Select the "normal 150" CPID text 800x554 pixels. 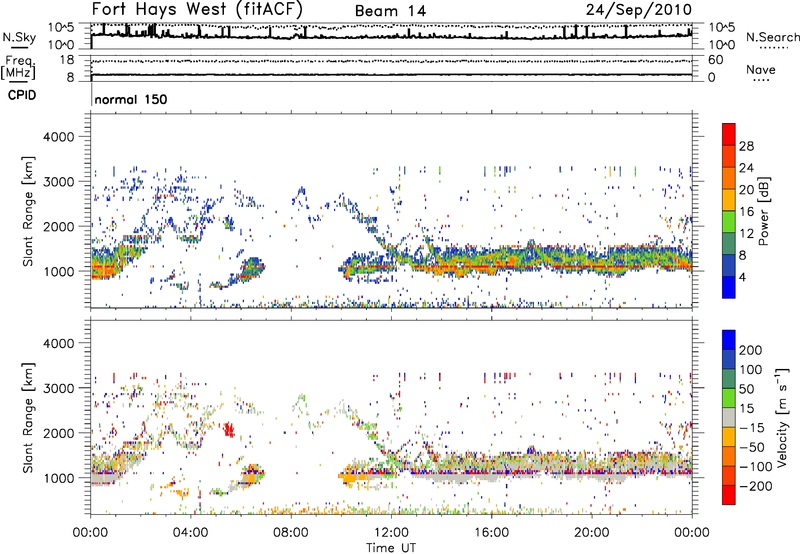pyautogui.click(x=131, y=99)
